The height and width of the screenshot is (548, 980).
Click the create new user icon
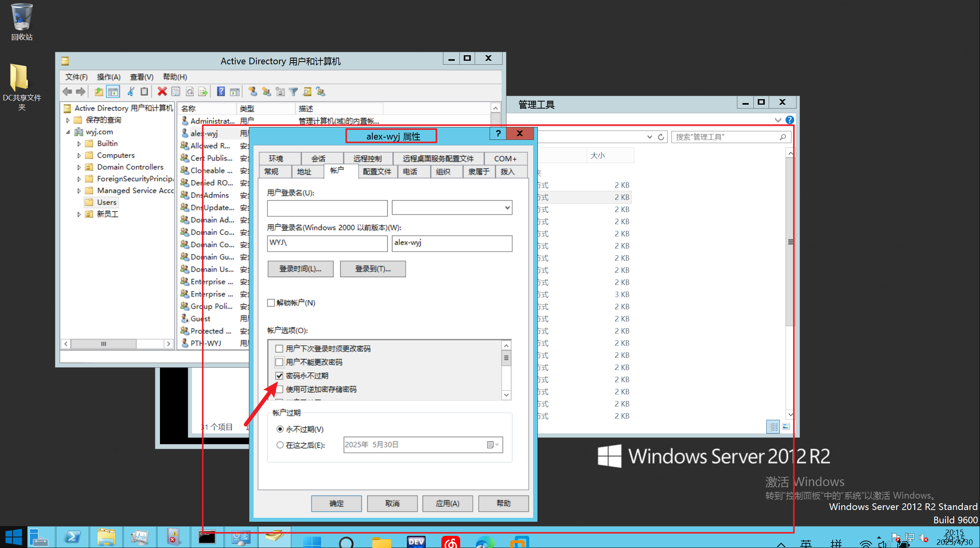pos(253,92)
